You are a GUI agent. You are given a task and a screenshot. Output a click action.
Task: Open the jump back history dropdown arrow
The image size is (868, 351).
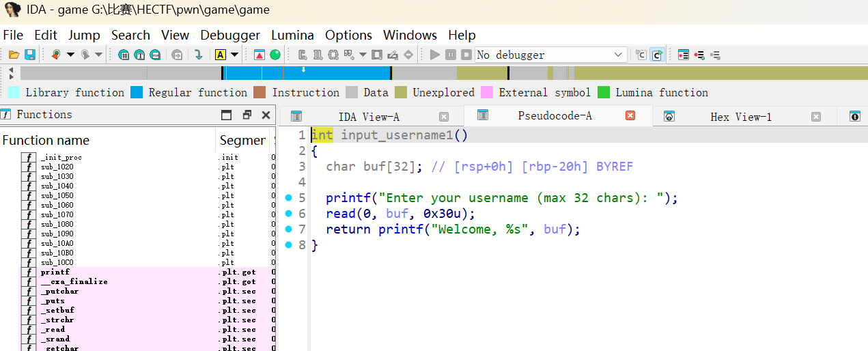(70, 55)
